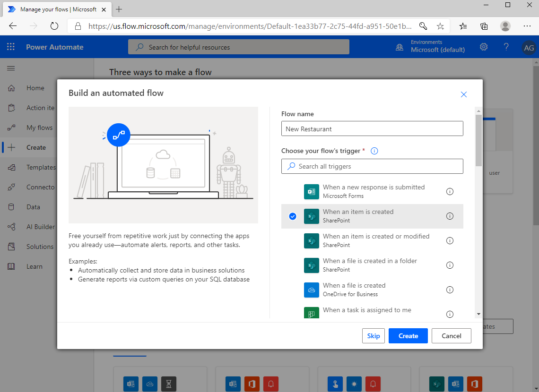
Task: Add this page to favorites star
Action: (440, 26)
